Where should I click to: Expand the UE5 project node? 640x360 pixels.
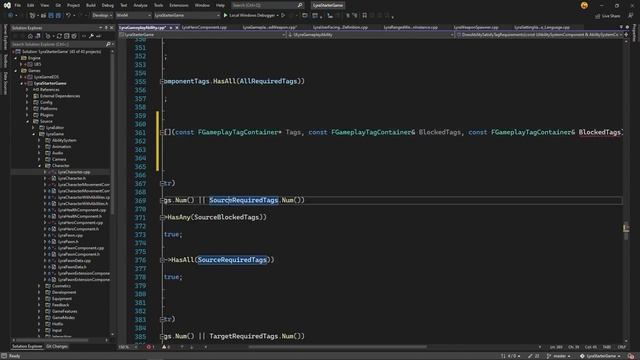21,64
